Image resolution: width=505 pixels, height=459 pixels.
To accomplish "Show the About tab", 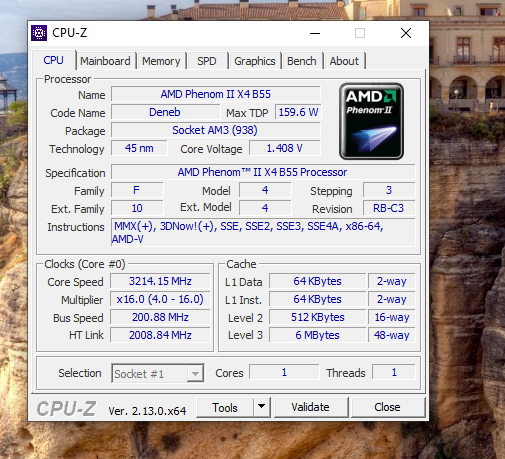I will pyautogui.click(x=344, y=61).
